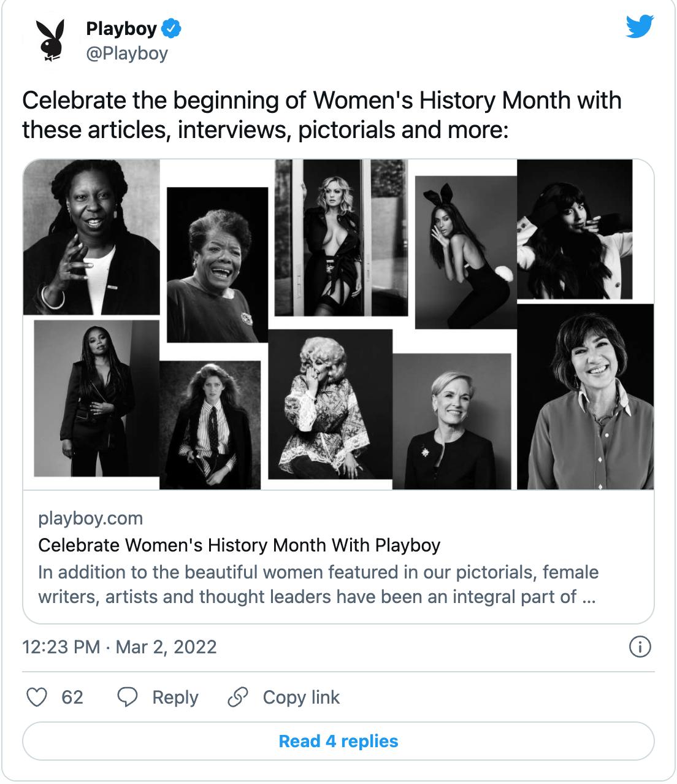677x784 pixels.
Task: Click the Reply label
Action: (175, 697)
